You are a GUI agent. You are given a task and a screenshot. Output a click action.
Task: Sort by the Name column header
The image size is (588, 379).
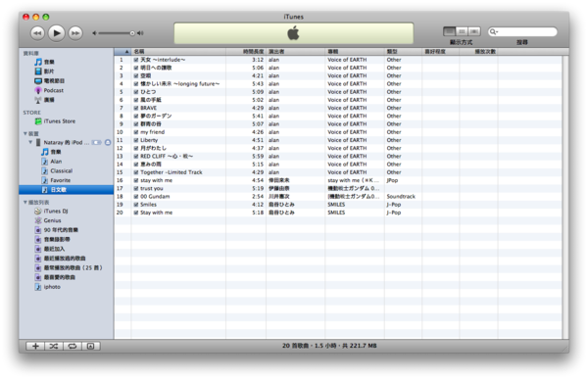(178, 51)
